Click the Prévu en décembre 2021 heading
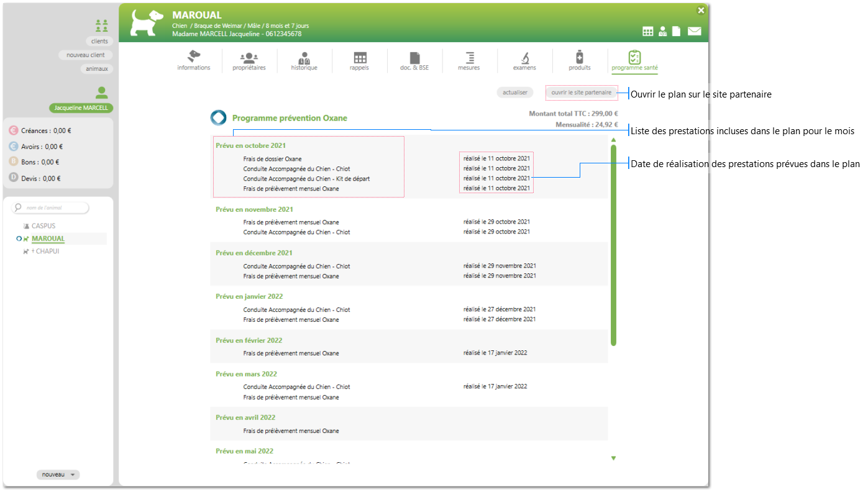This screenshot has width=868, height=492. click(254, 253)
